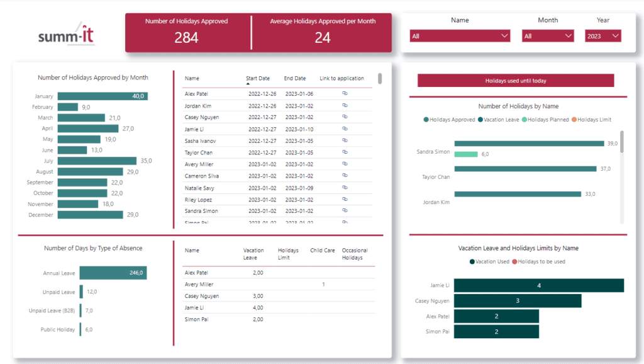
Task: Sort holidays table by Name header
Action: [192, 78]
